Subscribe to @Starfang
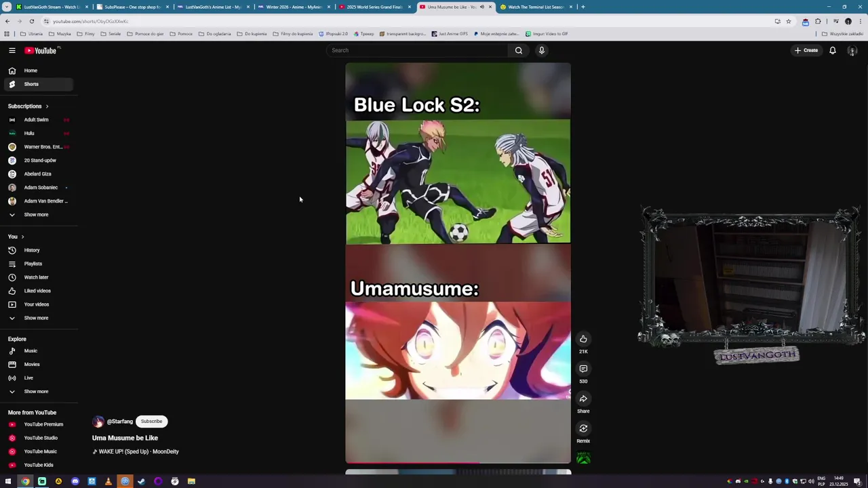Viewport: 868px width, 488px height. pyautogui.click(x=151, y=422)
